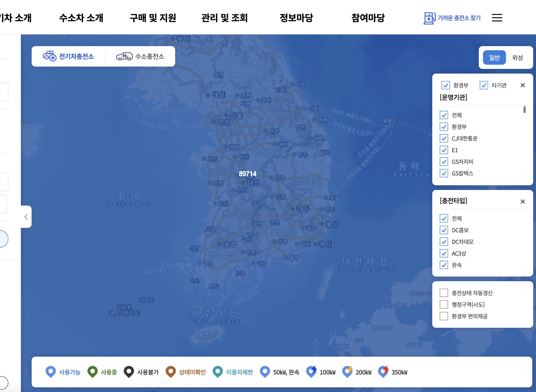Open the 구매 및 지원 menu
Image resolution: width=536 pixels, height=392 pixels.
153,18
